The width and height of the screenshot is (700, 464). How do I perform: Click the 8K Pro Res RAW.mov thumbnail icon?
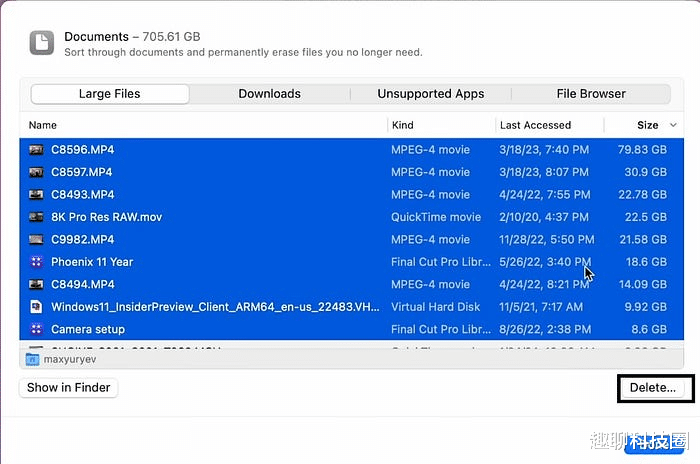point(36,217)
